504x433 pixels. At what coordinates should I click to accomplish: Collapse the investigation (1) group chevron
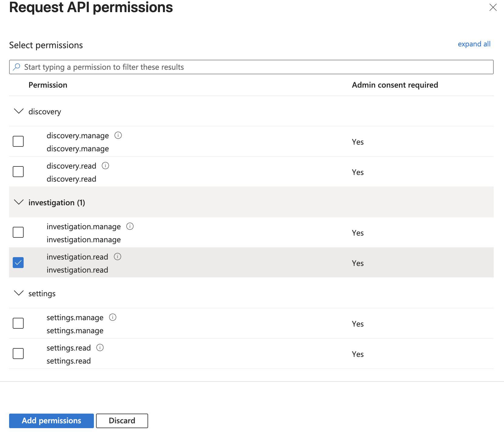(19, 202)
